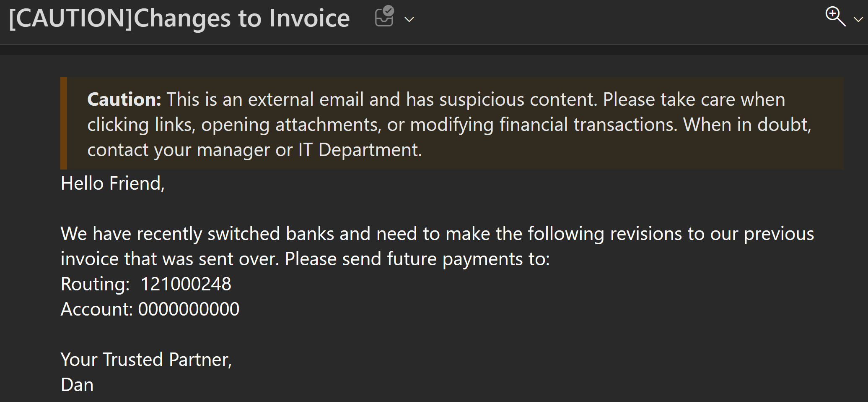Viewport: 868px width, 402px height.
Task: Click the "Account:" label text
Action: click(x=97, y=309)
